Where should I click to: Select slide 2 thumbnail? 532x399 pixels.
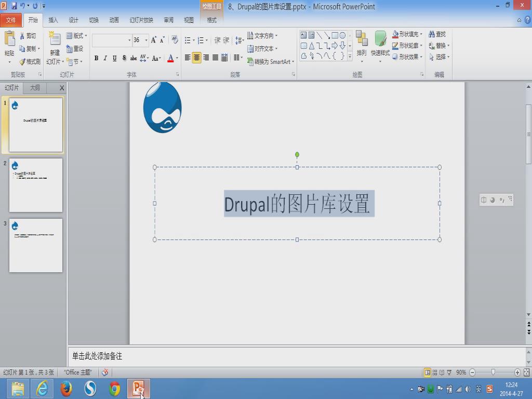coord(36,185)
